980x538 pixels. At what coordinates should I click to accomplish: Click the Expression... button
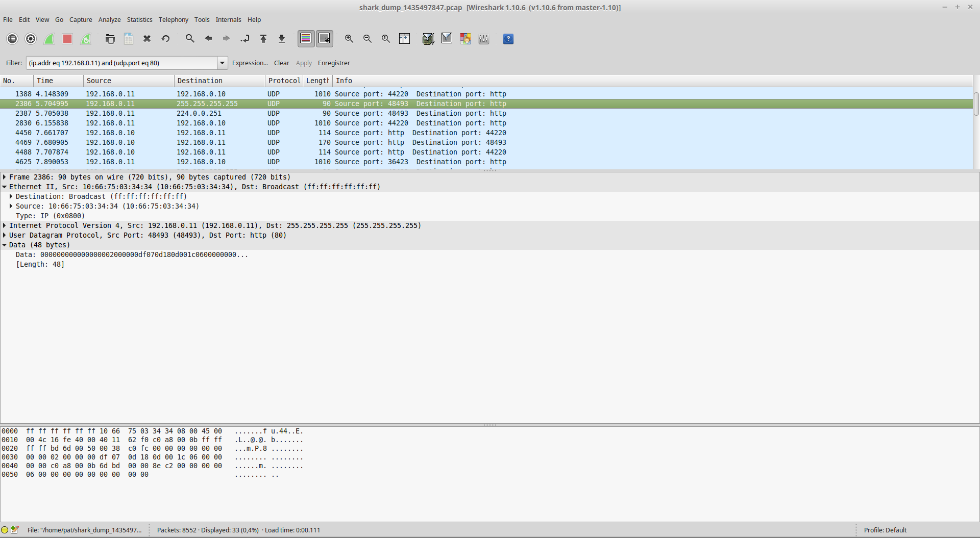tap(250, 63)
